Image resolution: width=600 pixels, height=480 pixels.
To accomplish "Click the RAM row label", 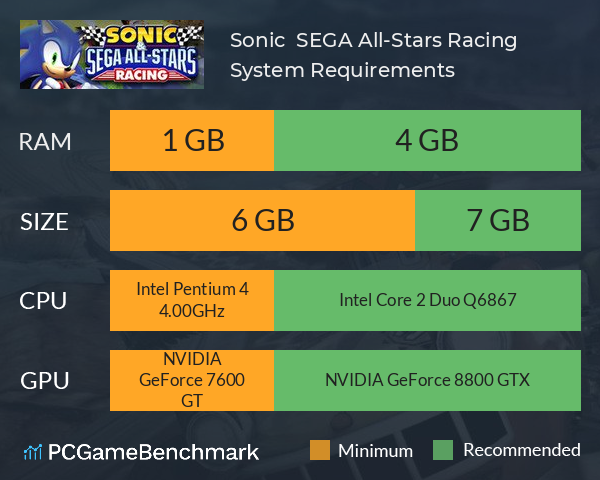I will click(x=45, y=142).
